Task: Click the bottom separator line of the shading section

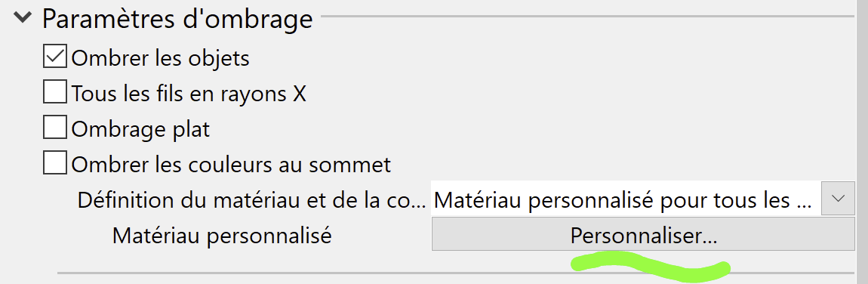Action: pos(456,273)
